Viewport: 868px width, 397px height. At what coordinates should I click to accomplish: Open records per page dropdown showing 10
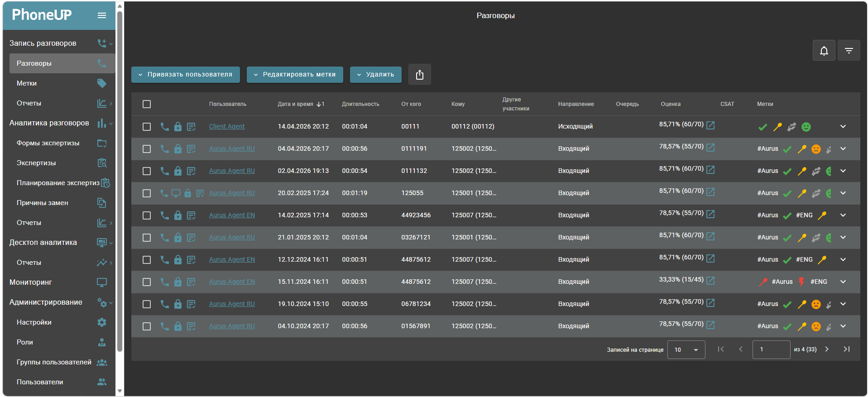click(686, 349)
